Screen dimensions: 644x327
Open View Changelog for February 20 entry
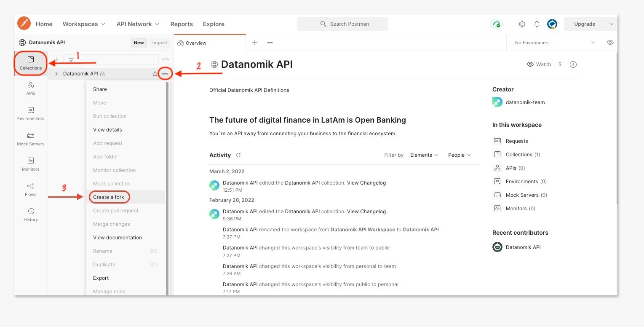366,212
